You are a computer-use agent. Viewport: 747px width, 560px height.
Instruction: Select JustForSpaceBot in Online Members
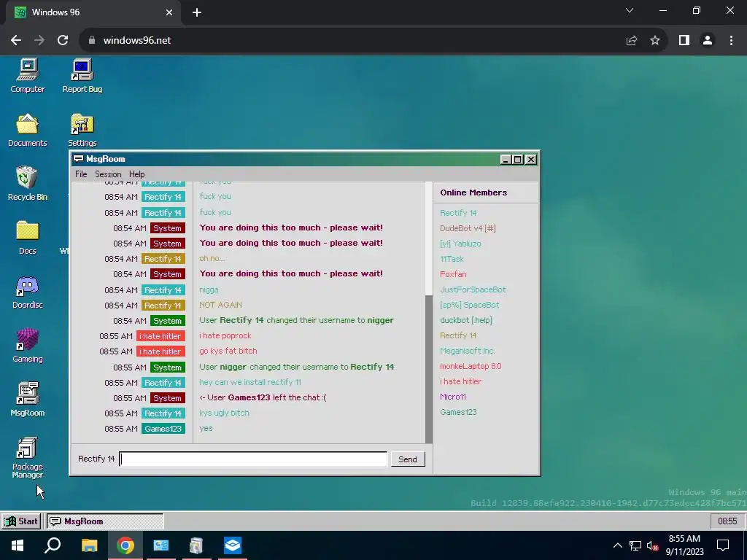[x=473, y=289]
